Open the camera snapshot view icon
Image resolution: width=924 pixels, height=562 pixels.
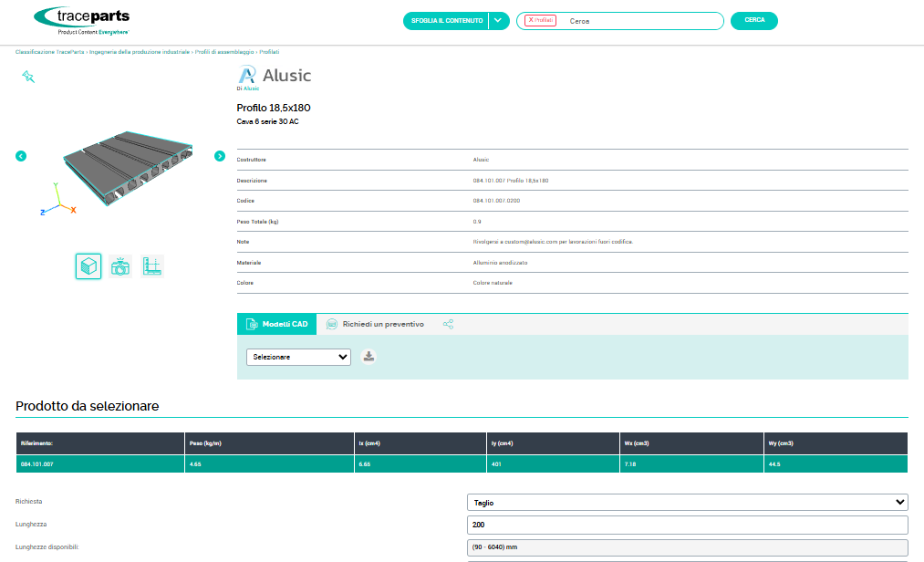click(x=120, y=266)
